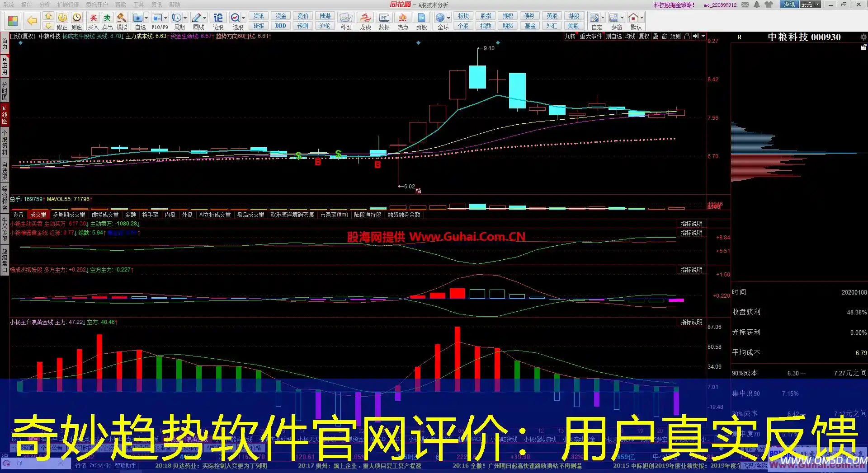Select the 成交量 indicator tab
868x473 pixels.
click(38, 215)
